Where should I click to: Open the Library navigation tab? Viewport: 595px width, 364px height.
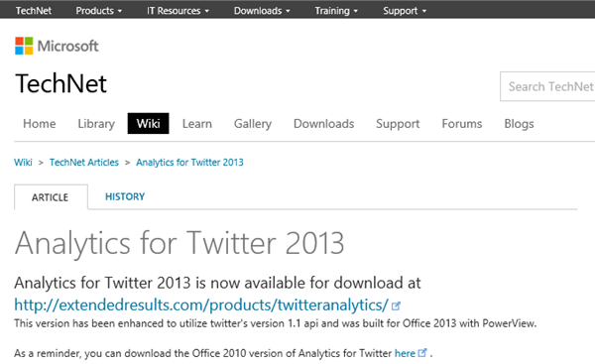pos(96,124)
